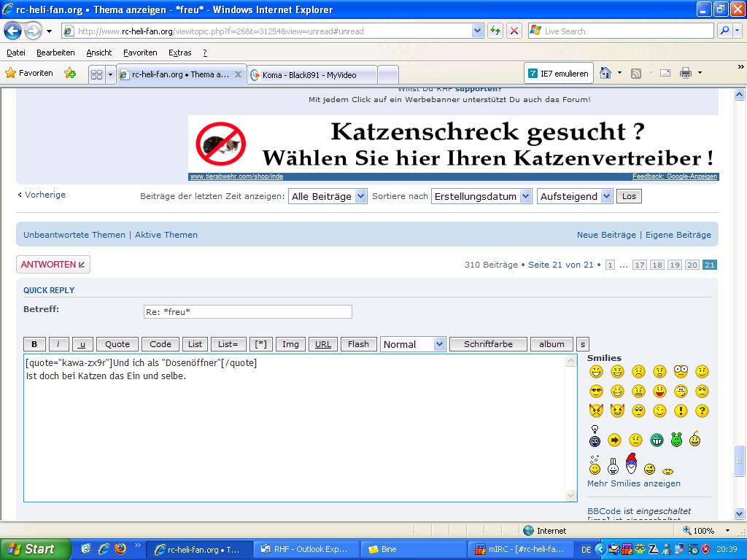The height and width of the screenshot is (560, 747).
Task: Open Mehr Smilies anzeigen link
Action: click(x=634, y=483)
